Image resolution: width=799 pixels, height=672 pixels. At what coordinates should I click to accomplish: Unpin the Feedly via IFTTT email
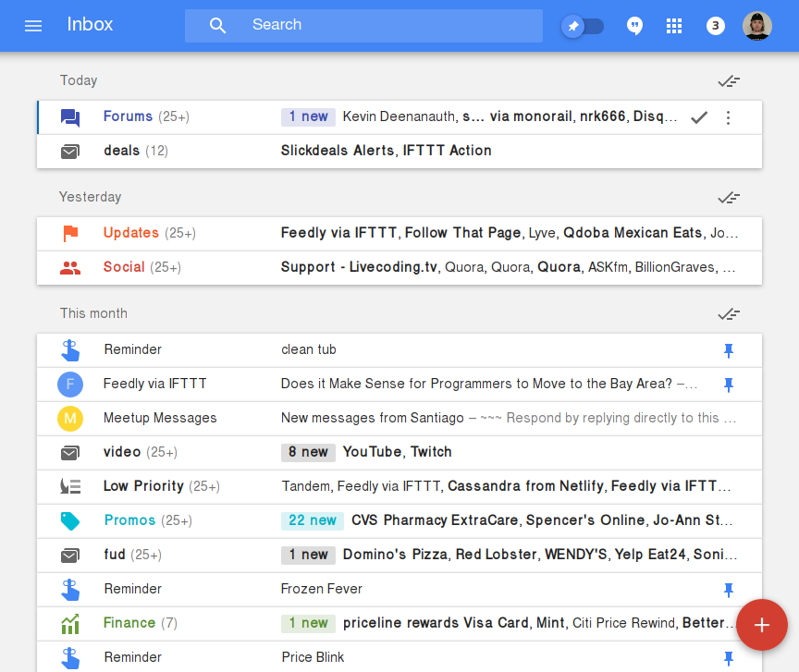click(729, 385)
